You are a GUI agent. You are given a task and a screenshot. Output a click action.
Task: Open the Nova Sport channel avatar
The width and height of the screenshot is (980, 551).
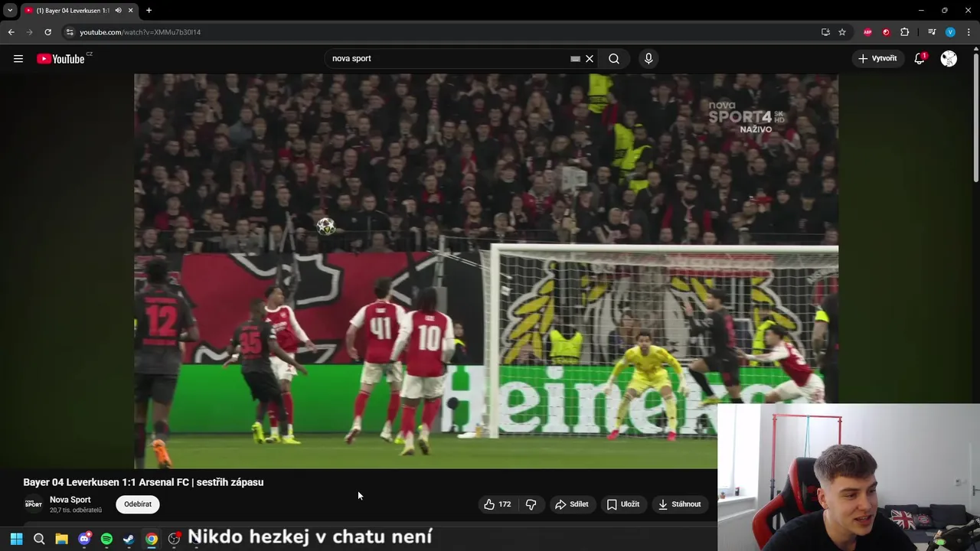33,504
